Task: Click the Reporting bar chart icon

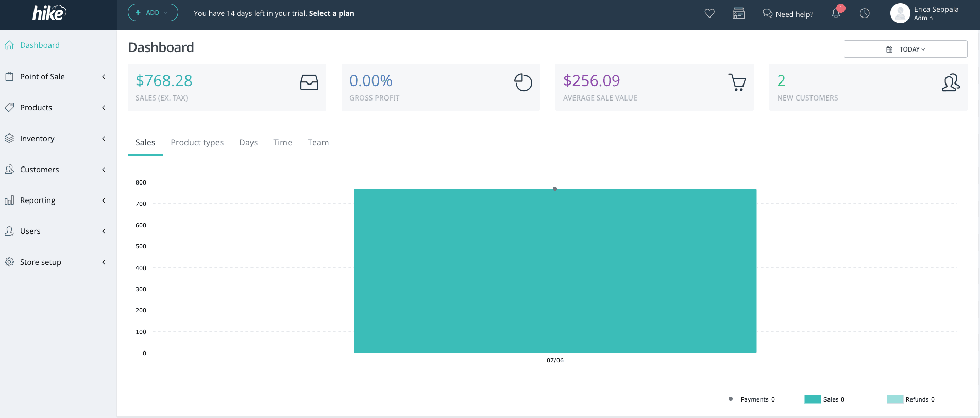Action: 9,200
